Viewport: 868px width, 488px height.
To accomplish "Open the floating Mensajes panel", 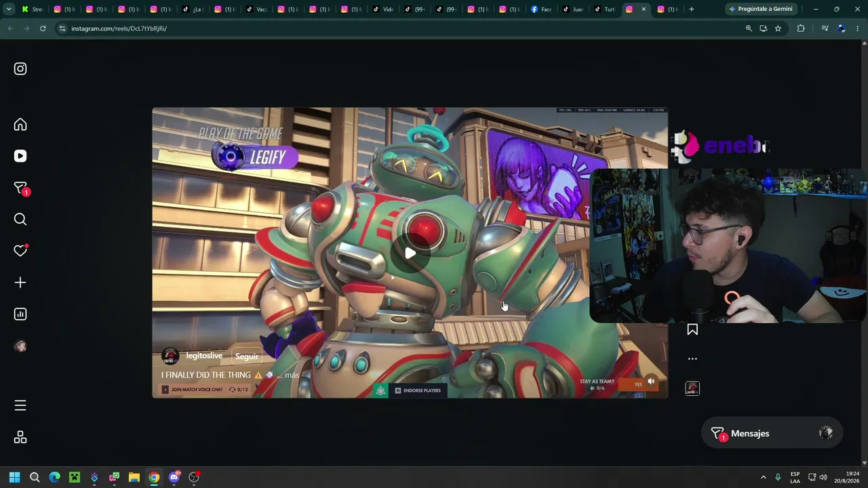I will (772, 433).
